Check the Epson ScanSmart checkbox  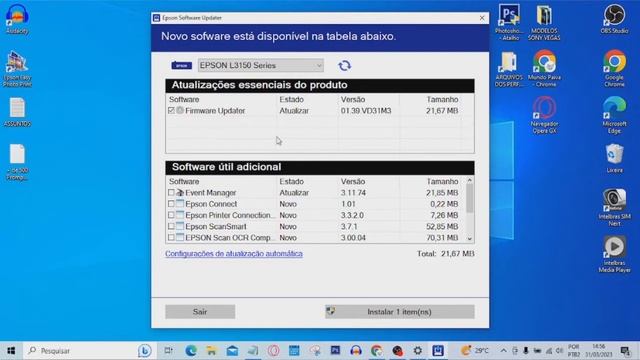click(x=171, y=226)
